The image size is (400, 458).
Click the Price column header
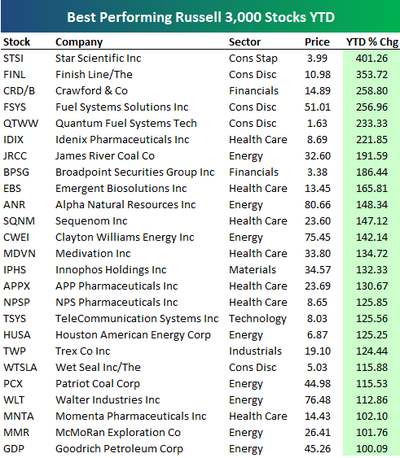pyautogui.click(x=317, y=42)
